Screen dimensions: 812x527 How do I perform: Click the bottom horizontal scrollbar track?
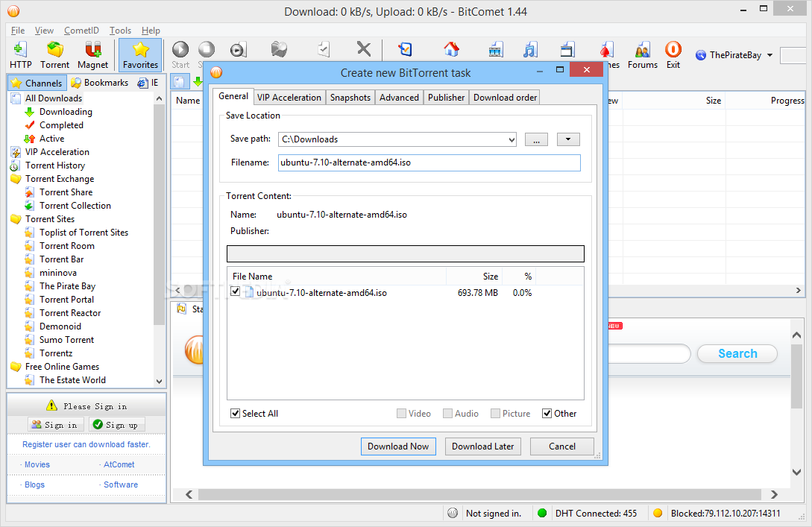tap(479, 494)
